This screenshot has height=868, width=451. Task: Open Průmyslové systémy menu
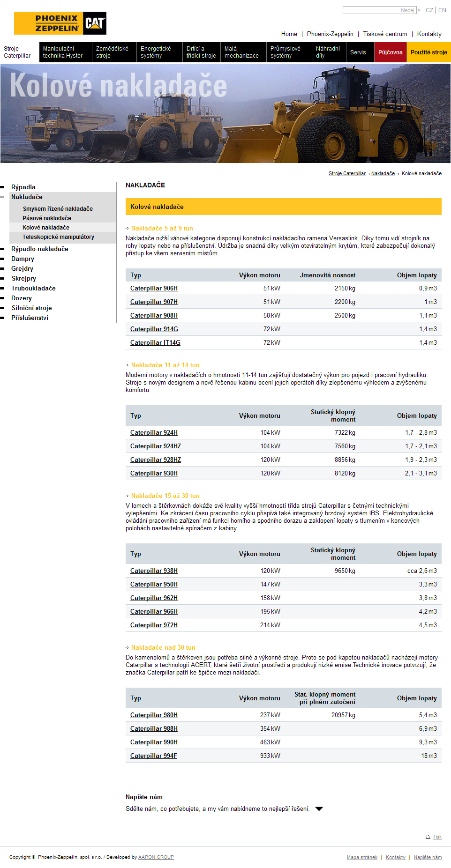coord(289,52)
